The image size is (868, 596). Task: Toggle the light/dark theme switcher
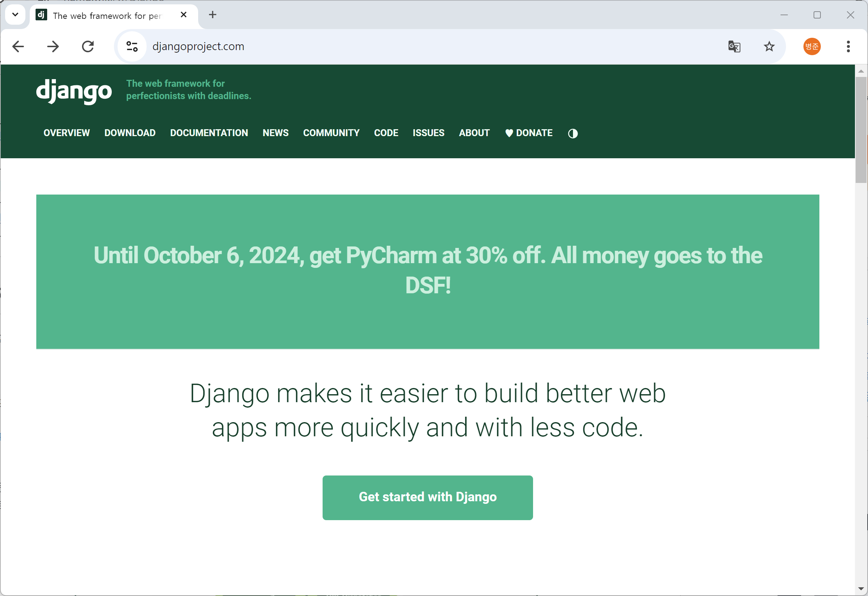pyautogui.click(x=573, y=134)
